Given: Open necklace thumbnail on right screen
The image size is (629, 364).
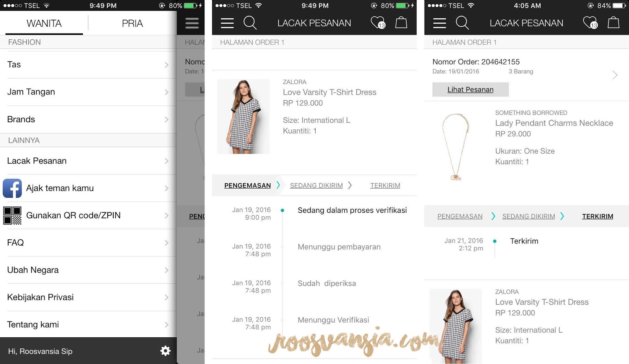Looking at the screenshot, I should [x=456, y=147].
